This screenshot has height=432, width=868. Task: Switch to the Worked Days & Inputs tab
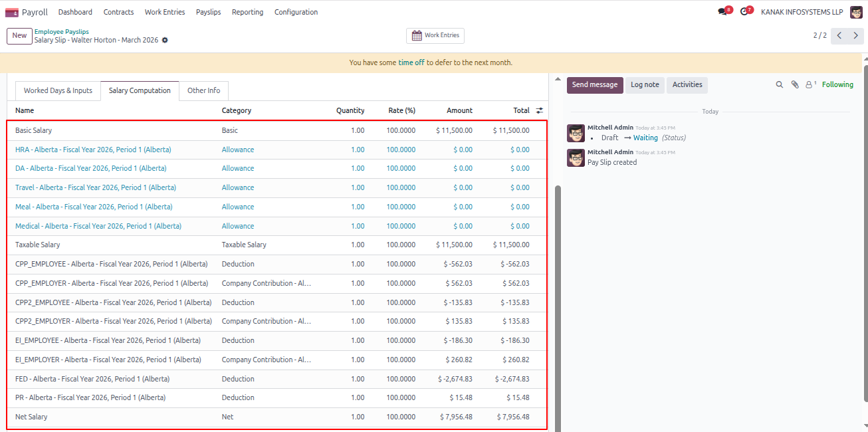58,90
